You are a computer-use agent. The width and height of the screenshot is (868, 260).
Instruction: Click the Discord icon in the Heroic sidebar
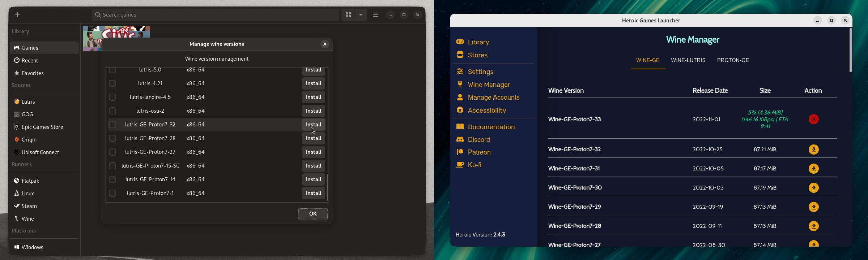(x=460, y=139)
